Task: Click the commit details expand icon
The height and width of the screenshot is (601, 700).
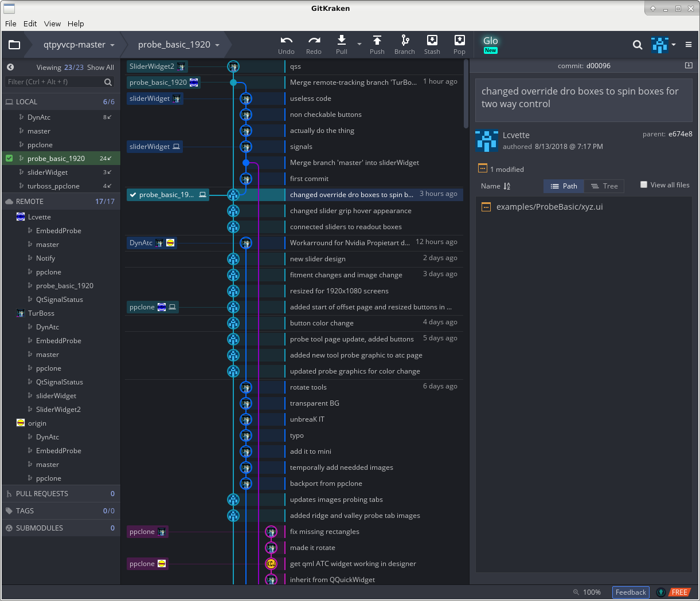Action: pyautogui.click(x=689, y=65)
